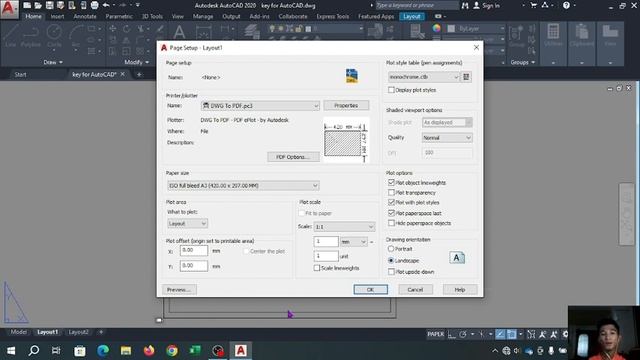This screenshot has height=360, width=640.
Task: Click the plot offset Y input field
Action: 193,266
